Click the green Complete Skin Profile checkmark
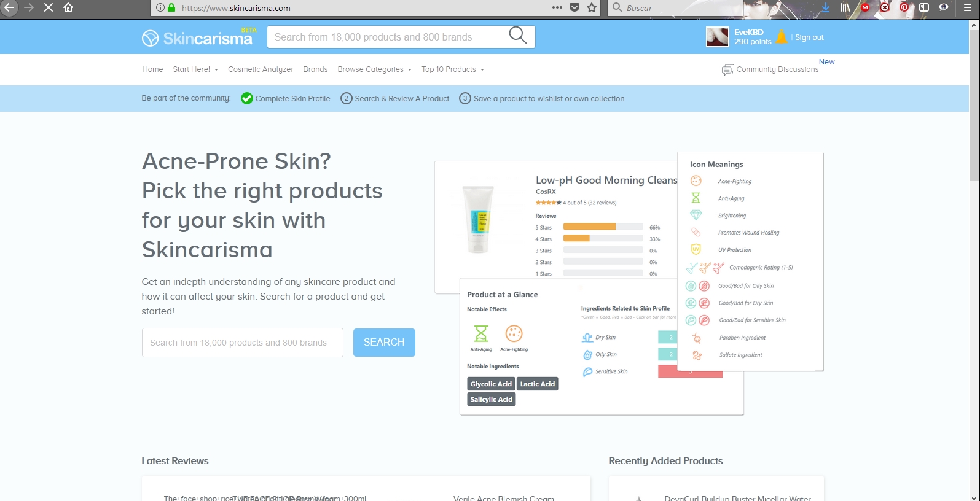Viewport: 980px width, 501px height. click(x=247, y=98)
